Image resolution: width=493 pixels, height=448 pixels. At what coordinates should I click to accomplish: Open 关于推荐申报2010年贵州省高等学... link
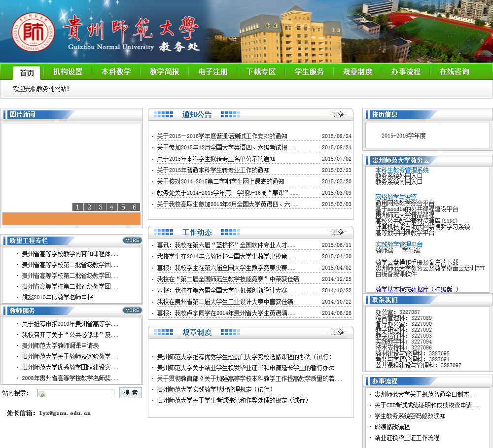pos(70,324)
